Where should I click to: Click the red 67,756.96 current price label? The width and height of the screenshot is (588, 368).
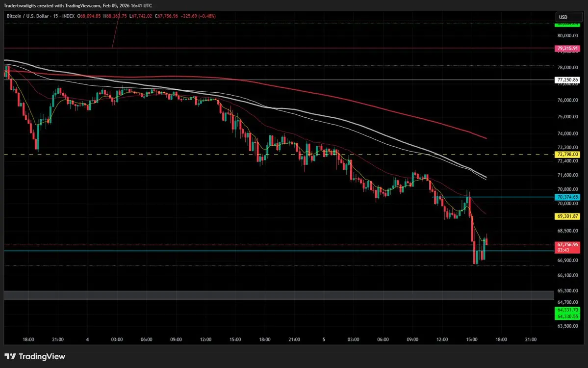pos(567,244)
